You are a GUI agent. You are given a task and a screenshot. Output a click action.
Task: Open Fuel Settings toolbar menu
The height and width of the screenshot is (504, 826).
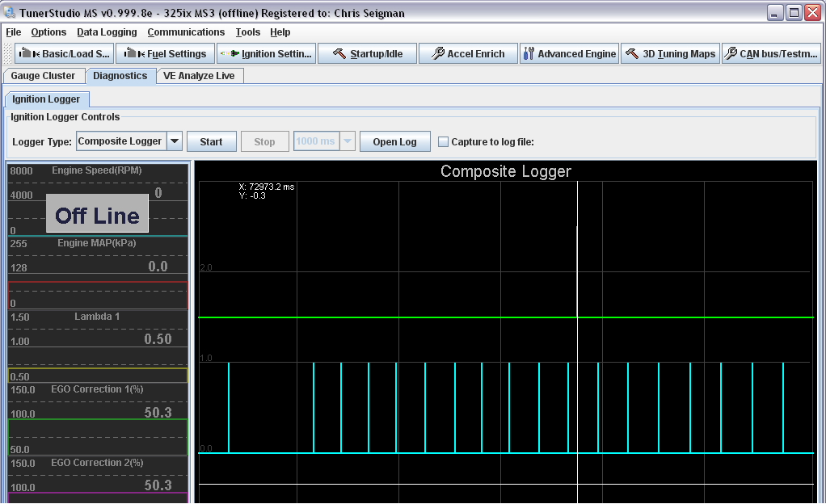[165, 54]
